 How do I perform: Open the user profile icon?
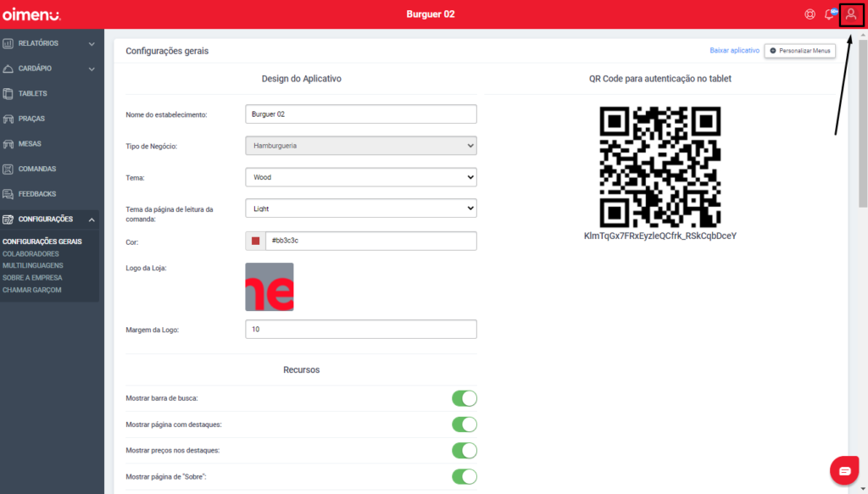pos(851,14)
